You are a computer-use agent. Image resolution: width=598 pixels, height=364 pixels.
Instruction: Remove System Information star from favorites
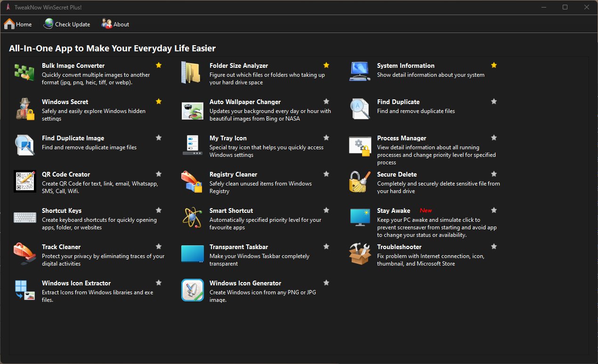point(494,65)
